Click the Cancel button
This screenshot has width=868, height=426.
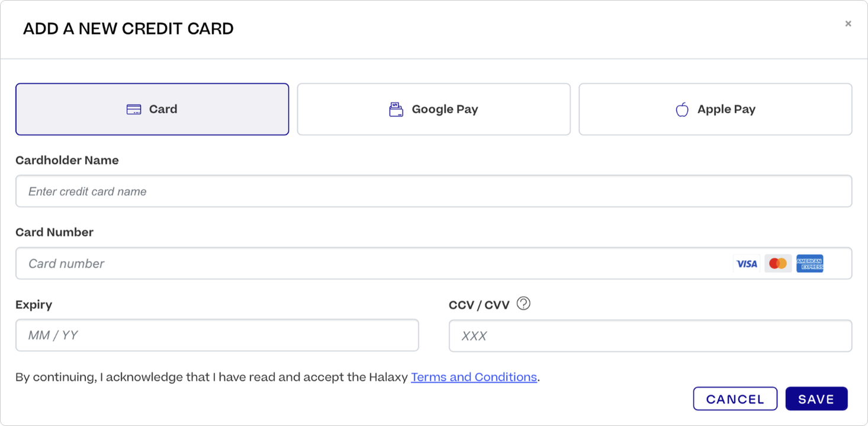pyautogui.click(x=735, y=399)
